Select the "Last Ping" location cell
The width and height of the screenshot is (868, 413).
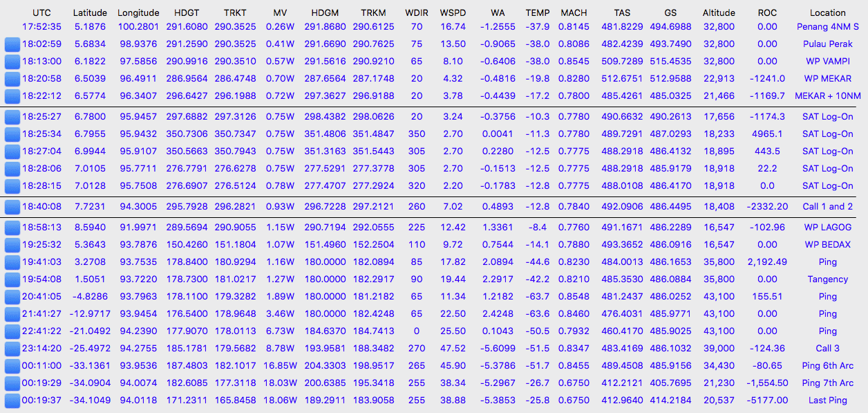pyautogui.click(x=828, y=401)
